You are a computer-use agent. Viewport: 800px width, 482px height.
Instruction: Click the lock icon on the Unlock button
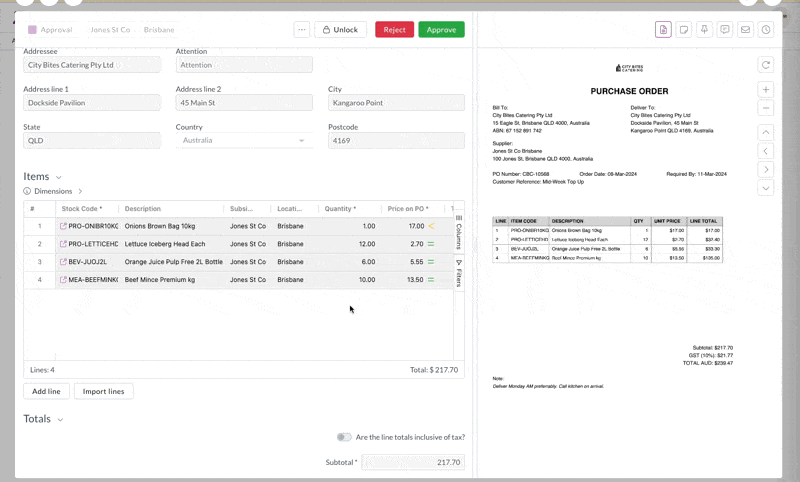pos(326,30)
